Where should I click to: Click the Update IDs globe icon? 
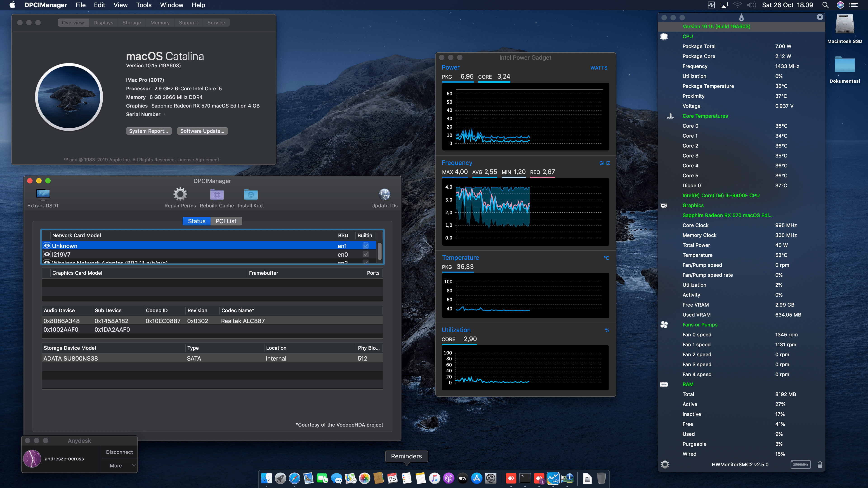tap(384, 194)
